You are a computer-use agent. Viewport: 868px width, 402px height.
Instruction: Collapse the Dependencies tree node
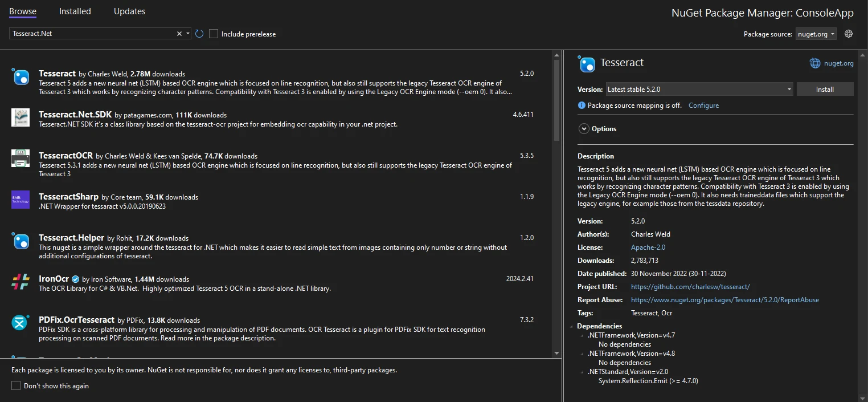click(572, 326)
